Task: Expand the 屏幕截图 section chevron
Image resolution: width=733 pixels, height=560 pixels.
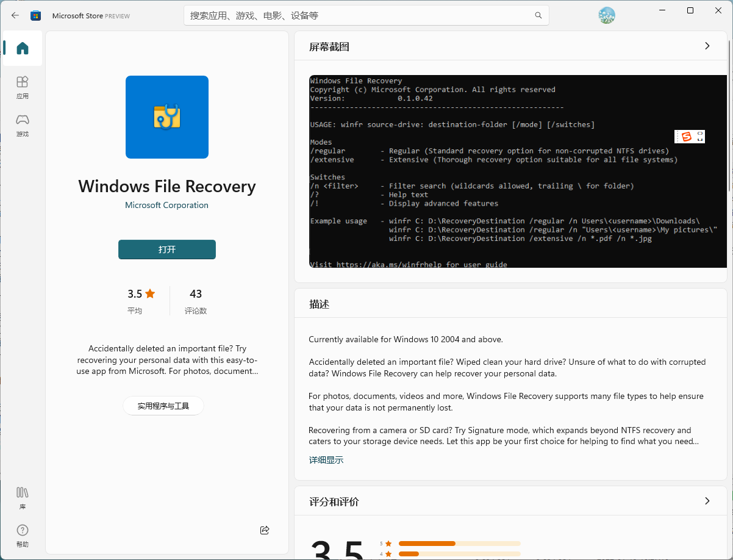Action: tap(707, 46)
